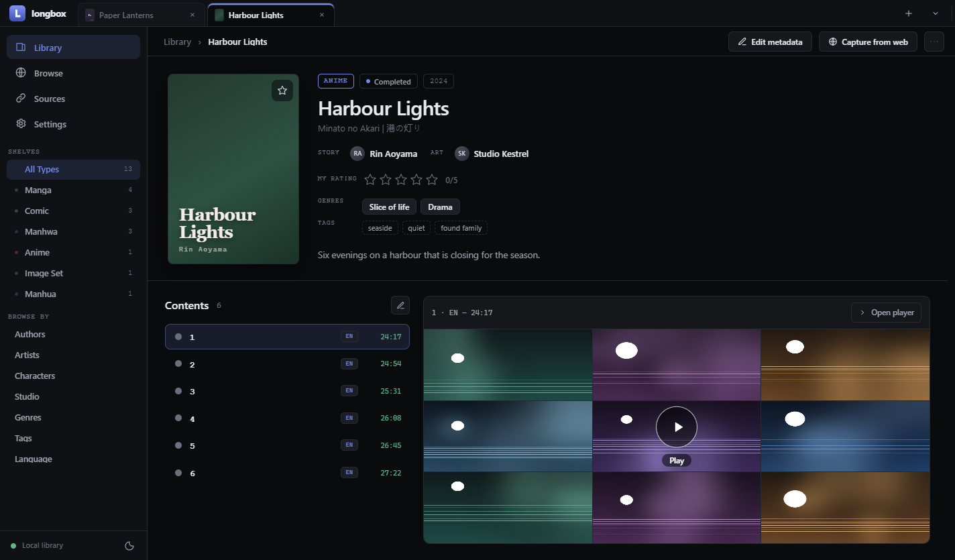Give a five star rating
955x560 pixels.
[432, 180]
